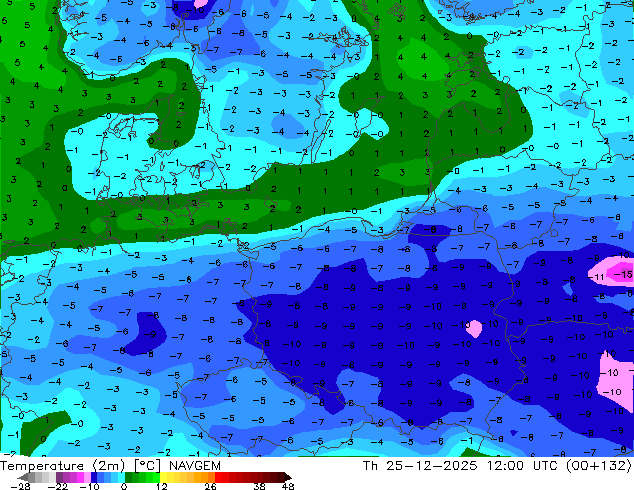Click the '38' legend scale label
The width and height of the screenshot is (634, 490).
(x=260, y=486)
